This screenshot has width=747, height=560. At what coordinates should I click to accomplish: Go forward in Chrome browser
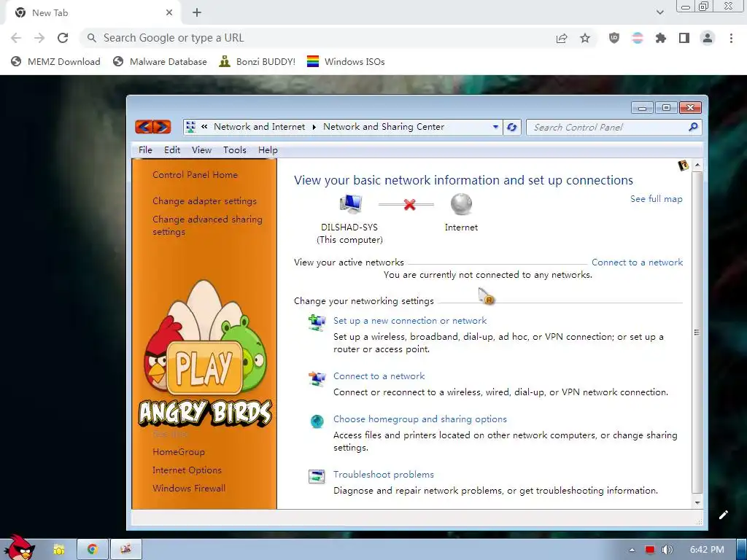[39, 38]
